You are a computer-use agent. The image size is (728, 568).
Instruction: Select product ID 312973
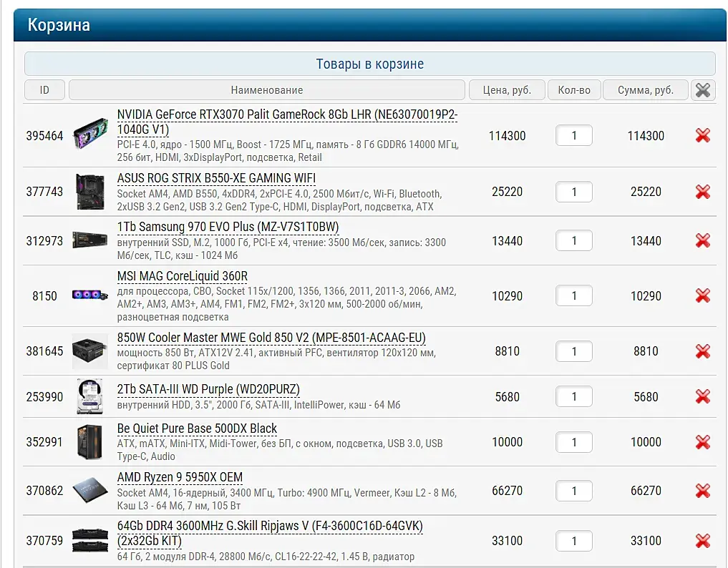click(x=44, y=241)
